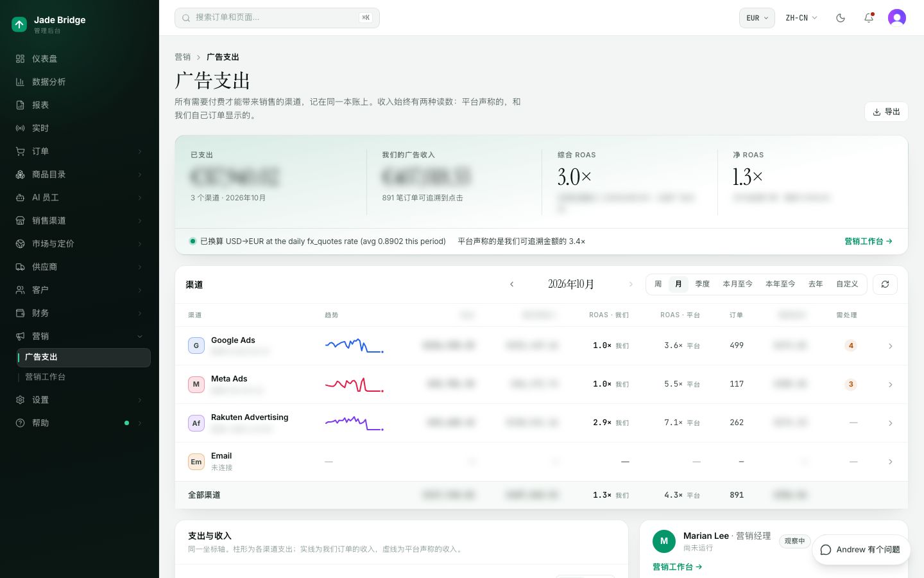Screen dimensions: 924x578
Task: Select the 季度 period tab
Action: (x=703, y=284)
